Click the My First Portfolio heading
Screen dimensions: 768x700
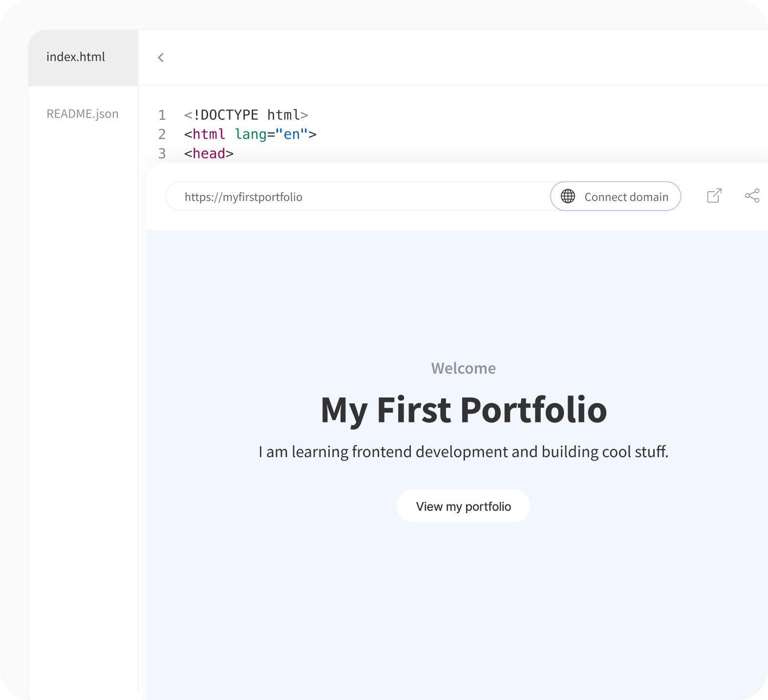463,410
